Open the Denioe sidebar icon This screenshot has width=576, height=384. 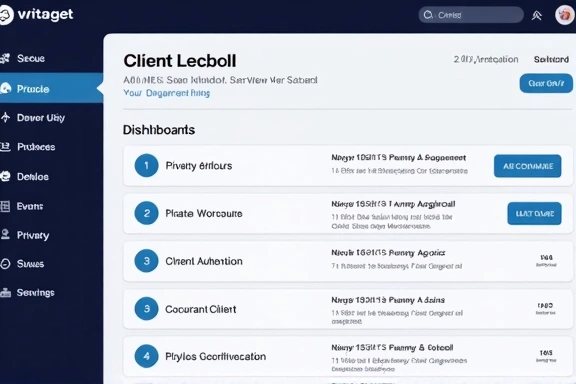[5, 176]
